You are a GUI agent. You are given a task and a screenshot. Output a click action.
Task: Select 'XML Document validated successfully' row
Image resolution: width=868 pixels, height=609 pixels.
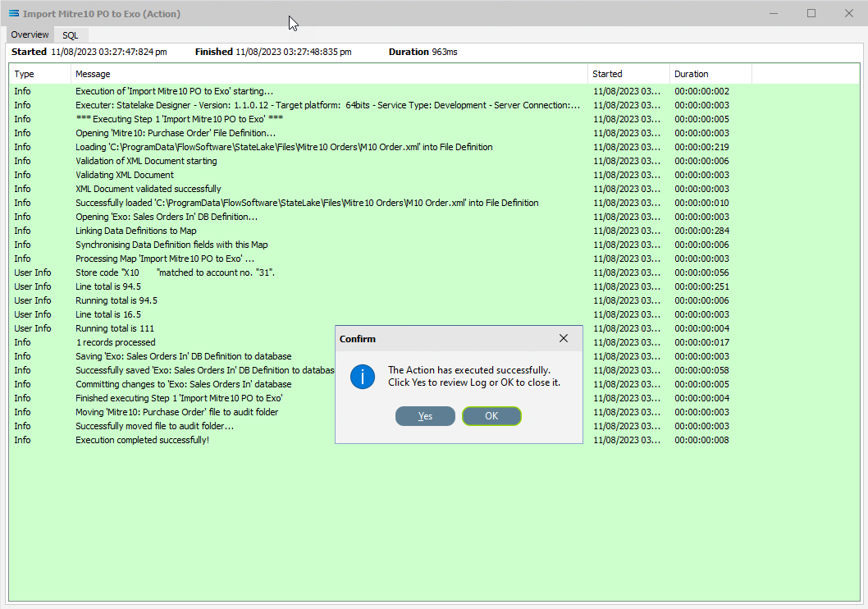(434, 189)
